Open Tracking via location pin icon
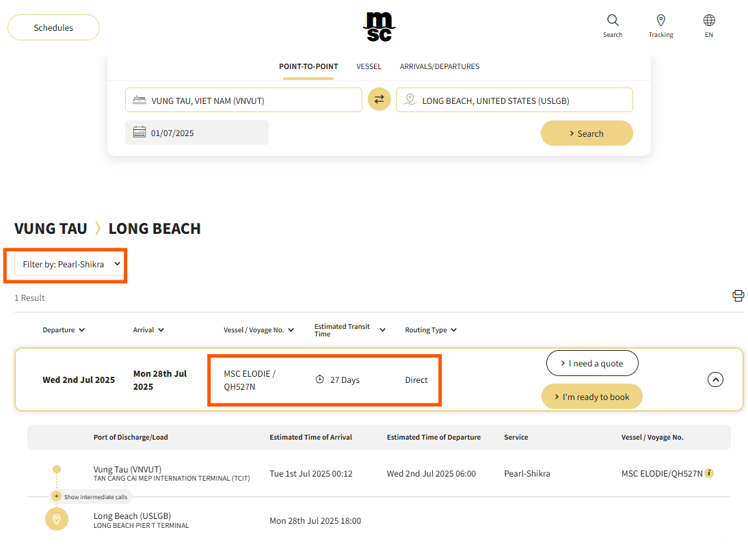 pyautogui.click(x=660, y=21)
